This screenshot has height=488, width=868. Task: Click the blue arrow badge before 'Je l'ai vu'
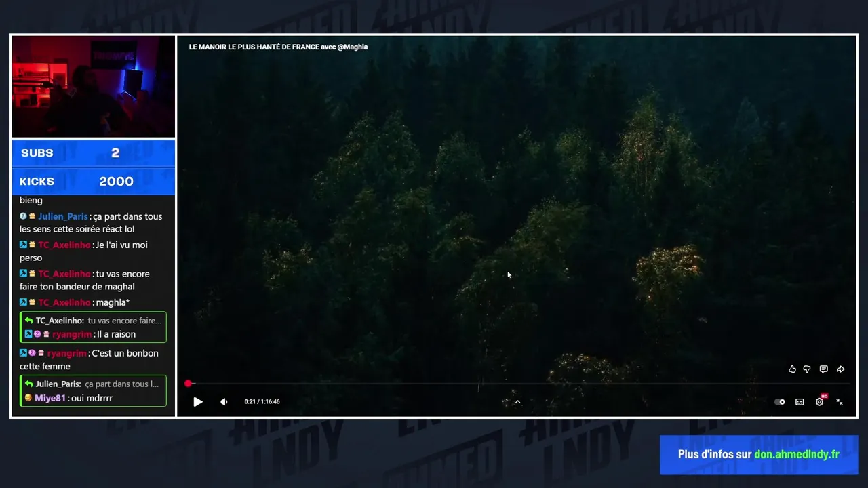click(x=23, y=245)
